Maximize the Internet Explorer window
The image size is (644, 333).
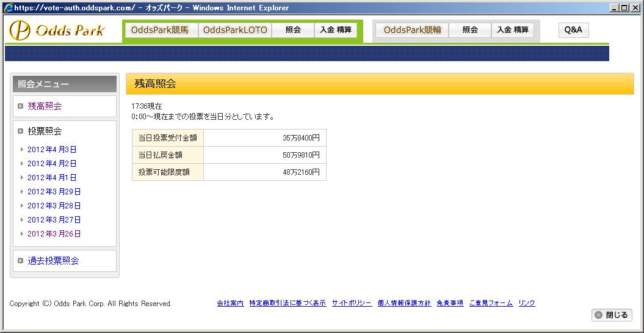(624, 8)
